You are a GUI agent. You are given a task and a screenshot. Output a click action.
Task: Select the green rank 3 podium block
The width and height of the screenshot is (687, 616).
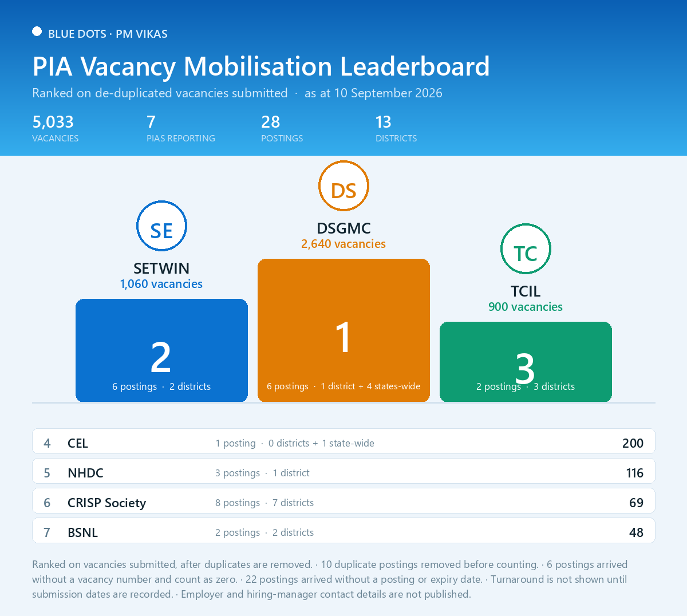526,362
